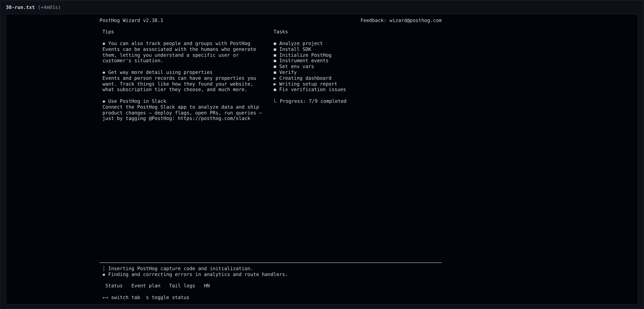Click the wizard@posthog.com feedback email
The height and width of the screenshot is (309, 644).
tap(416, 20)
